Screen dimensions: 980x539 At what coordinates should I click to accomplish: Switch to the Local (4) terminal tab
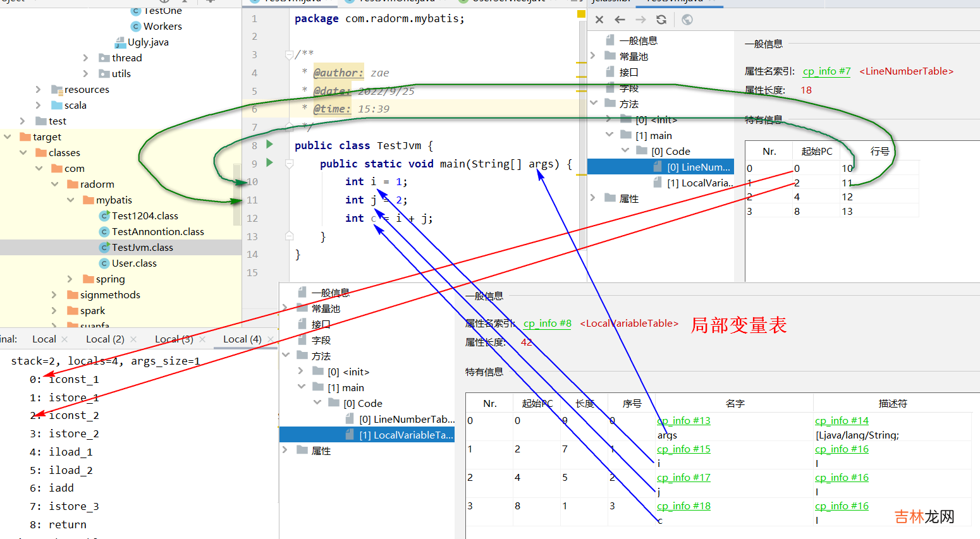(242, 339)
